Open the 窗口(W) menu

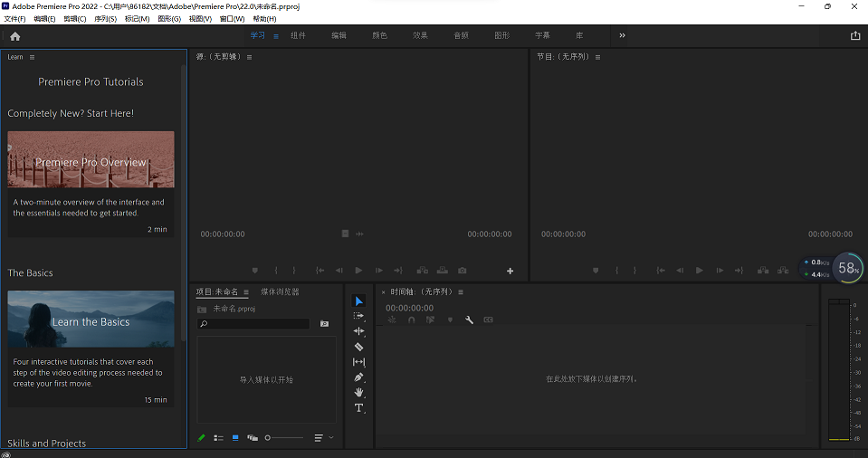pos(232,19)
